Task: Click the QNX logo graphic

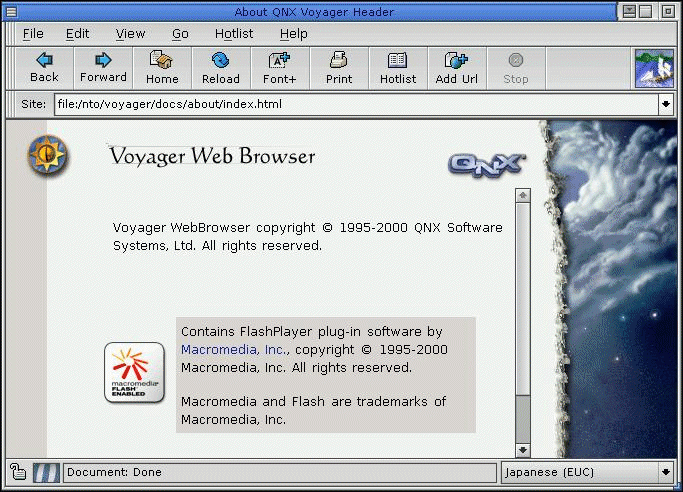Action: (x=487, y=165)
